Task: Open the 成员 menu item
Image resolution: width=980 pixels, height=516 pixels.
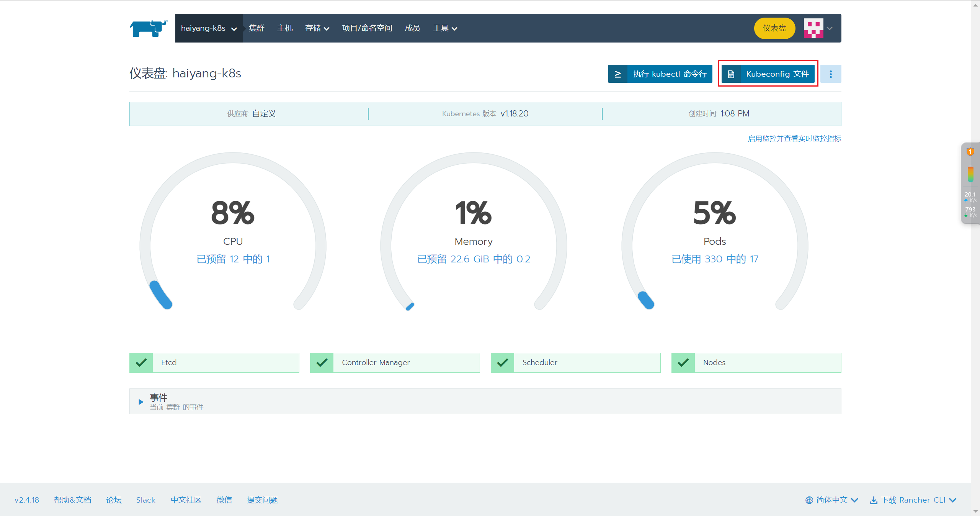Action: (412, 28)
